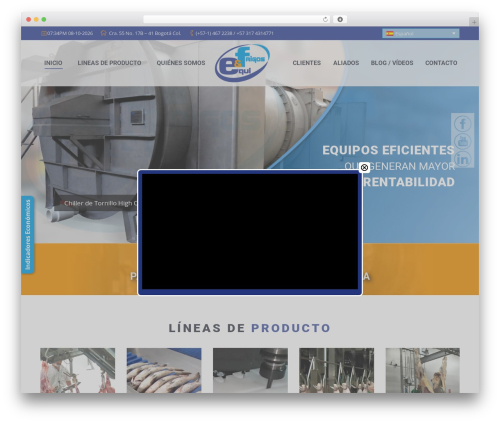Click the E&F Equifrigos logo

pos(242,63)
